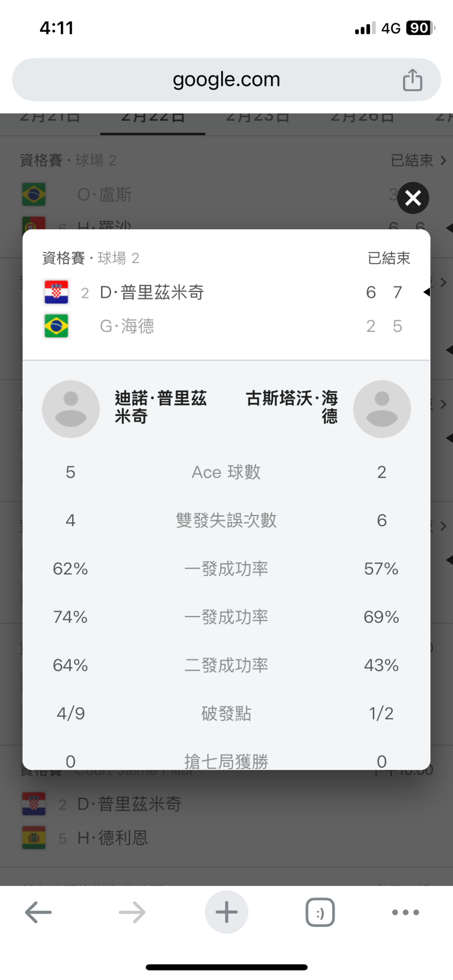Screen dimensions: 453x980
Task: Tap the browser forward arrow
Action: [132, 912]
